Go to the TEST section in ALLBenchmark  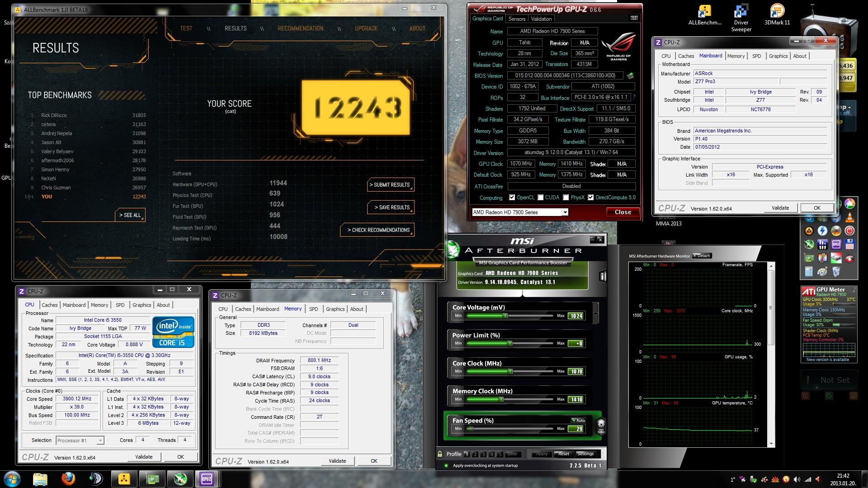click(x=186, y=28)
